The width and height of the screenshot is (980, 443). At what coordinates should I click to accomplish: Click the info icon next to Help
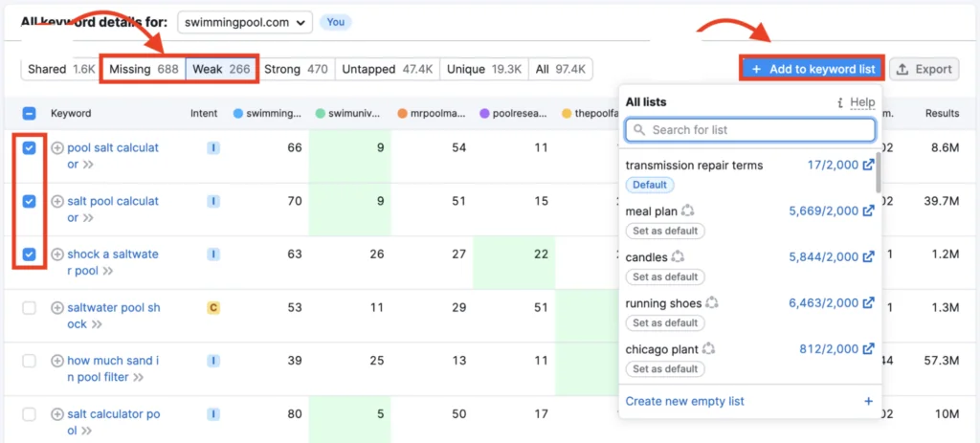pos(840,102)
